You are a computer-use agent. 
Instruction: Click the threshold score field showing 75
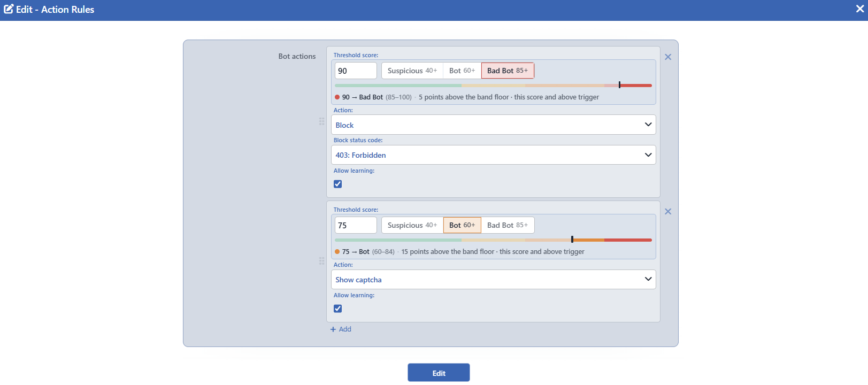tap(356, 225)
